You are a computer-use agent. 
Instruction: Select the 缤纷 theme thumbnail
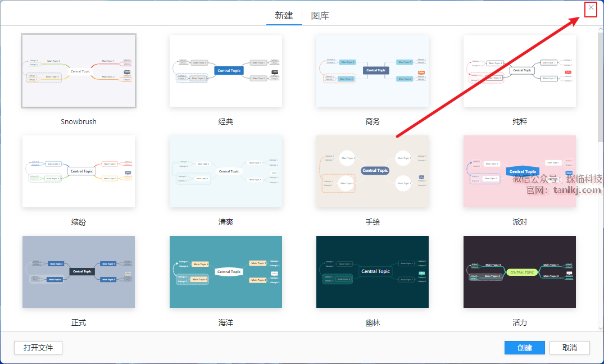pos(79,171)
